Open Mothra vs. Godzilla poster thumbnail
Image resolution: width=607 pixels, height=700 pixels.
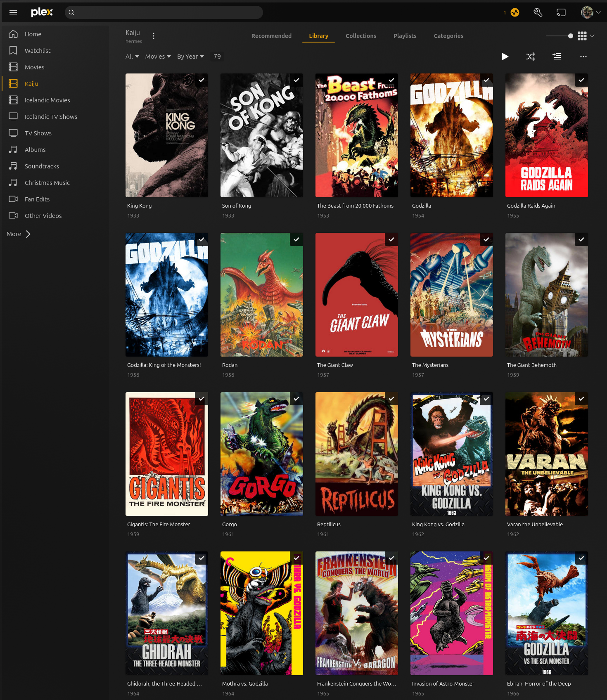262,613
